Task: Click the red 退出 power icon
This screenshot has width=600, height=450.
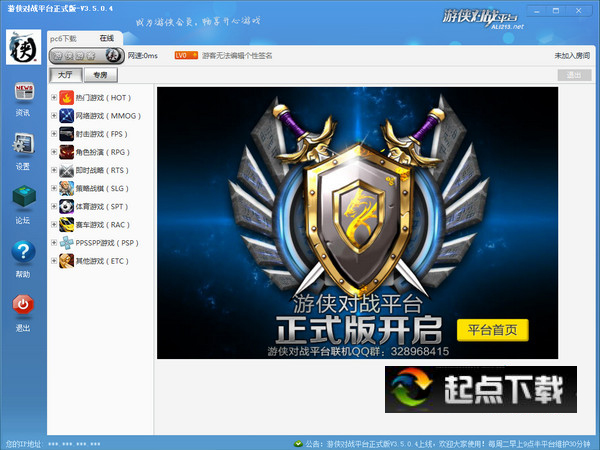Action: [23, 304]
